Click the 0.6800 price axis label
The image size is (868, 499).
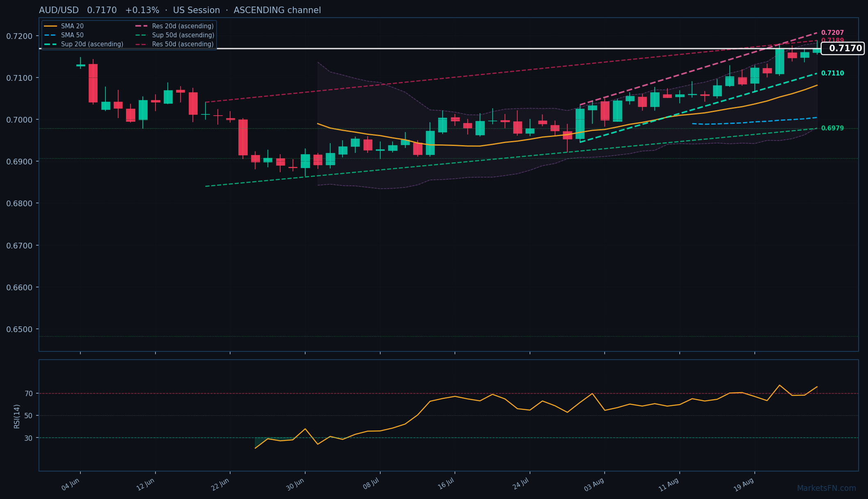pyautogui.click(x=19, y=203)
